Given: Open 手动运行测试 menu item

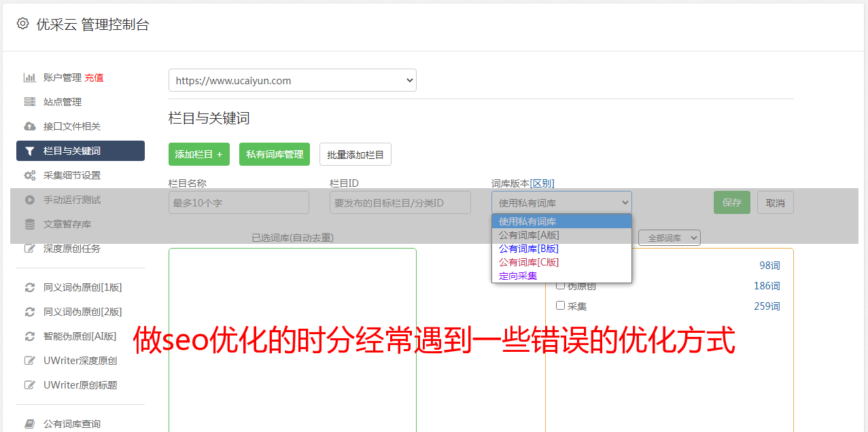Looking at the screenshot, I should click(72, 200).
